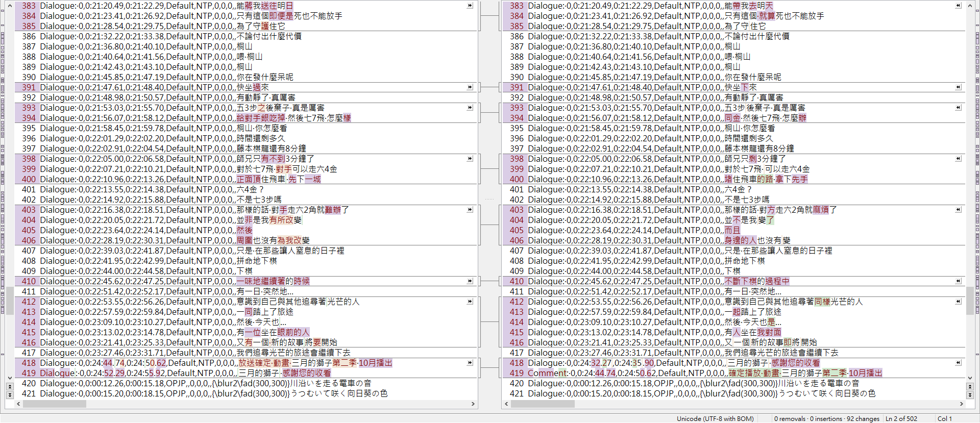Select line 394 in the left pane
The height and width of the screenshot is (423, 980).
click(x=246, y=118)
